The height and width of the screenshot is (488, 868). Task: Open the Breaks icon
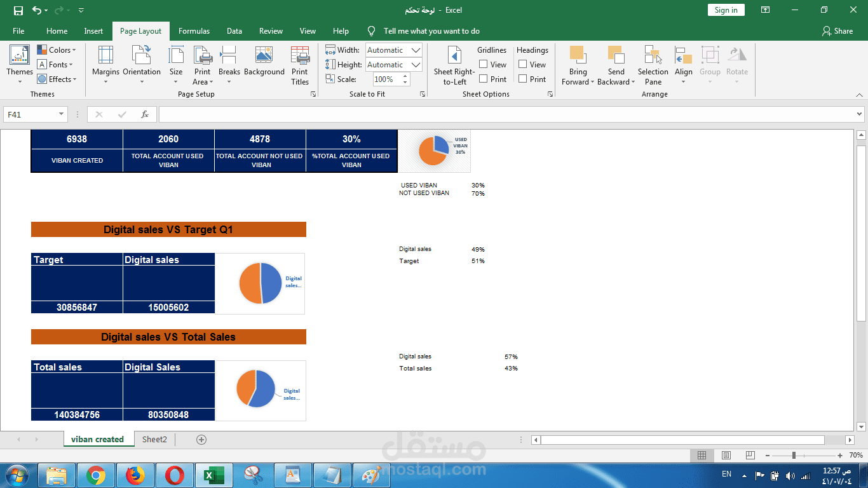(229, 55)
